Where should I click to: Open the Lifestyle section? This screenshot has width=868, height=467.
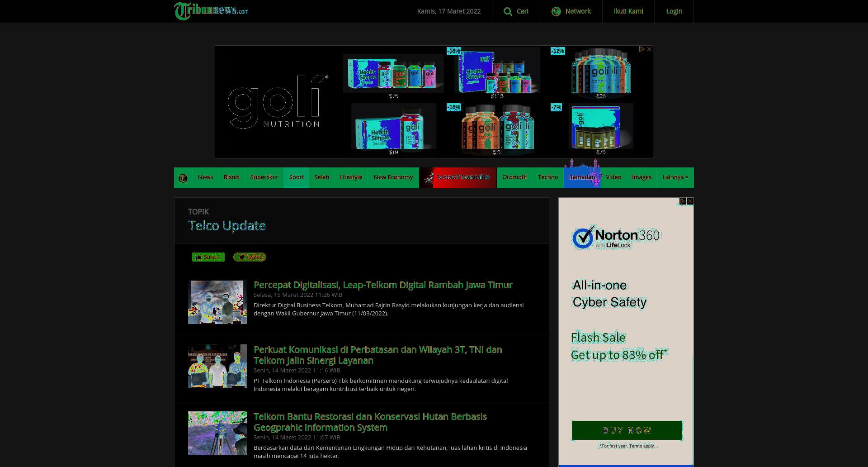click(351, 177)
